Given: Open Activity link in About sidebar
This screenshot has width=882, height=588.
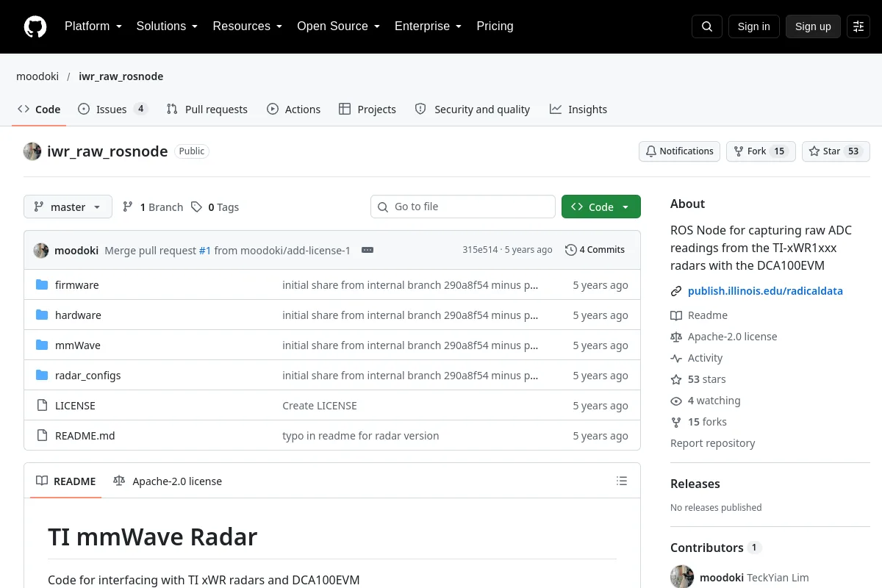Looking at the screenshot, I should click(x=697, y=358).
